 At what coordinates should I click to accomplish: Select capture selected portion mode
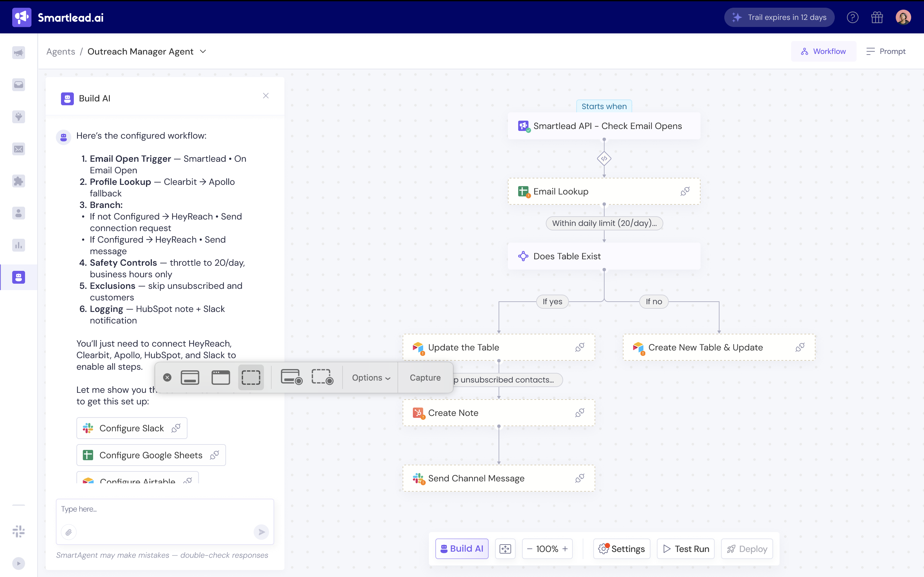[251, 377]
